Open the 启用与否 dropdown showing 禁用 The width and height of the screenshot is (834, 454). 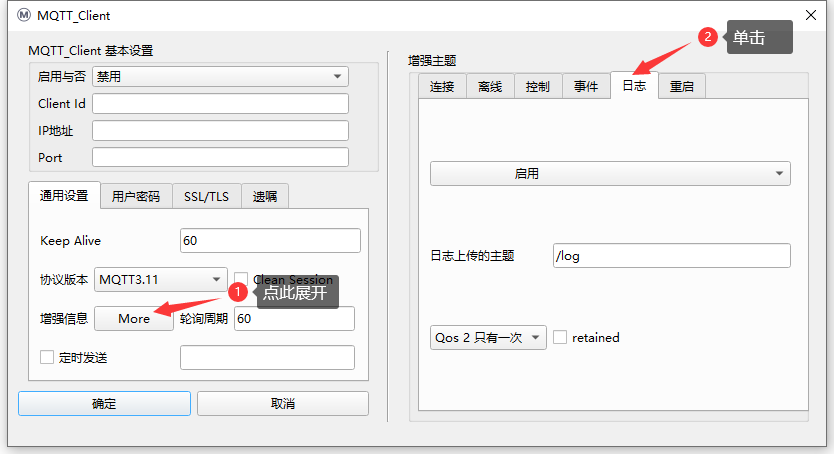click(x=220, y=77)
